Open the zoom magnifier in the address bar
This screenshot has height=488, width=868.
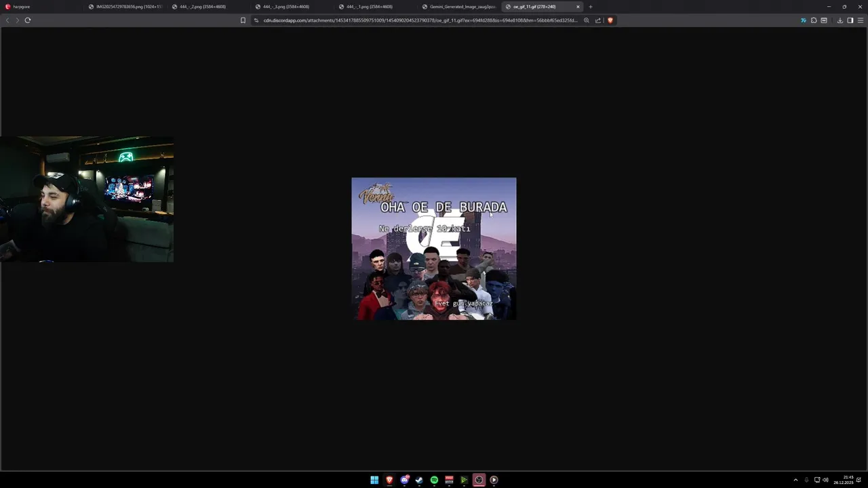(x=587, y=20)
